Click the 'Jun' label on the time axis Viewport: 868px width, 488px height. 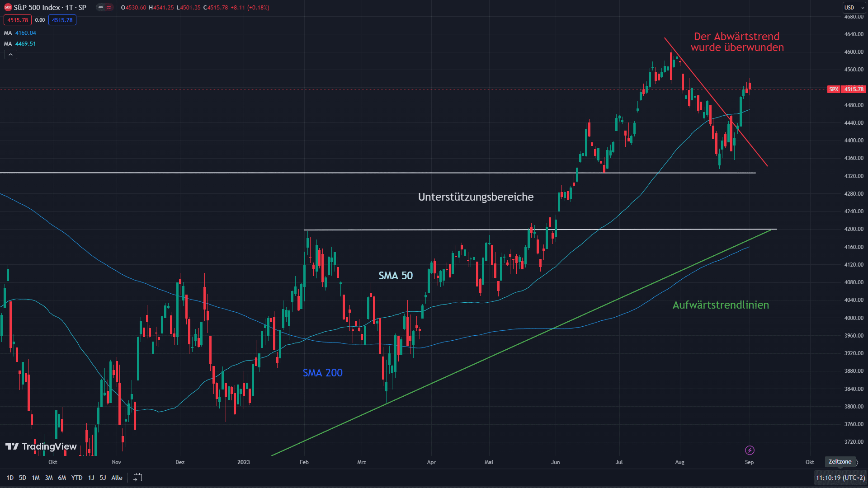[555, 462]
